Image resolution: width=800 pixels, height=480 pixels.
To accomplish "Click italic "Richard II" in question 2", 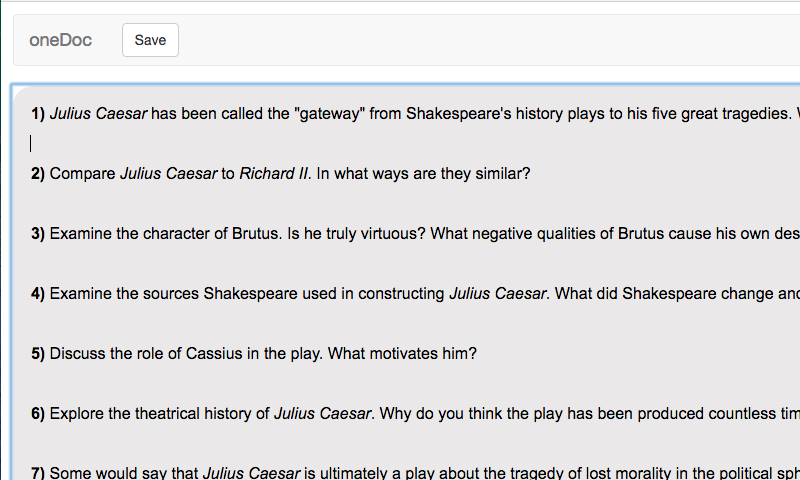I will pos(274,174).
